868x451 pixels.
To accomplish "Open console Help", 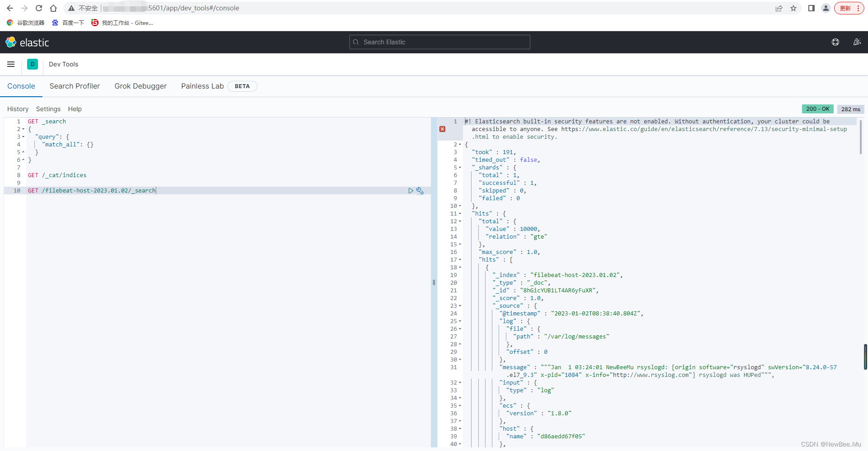I will point(75,109).
